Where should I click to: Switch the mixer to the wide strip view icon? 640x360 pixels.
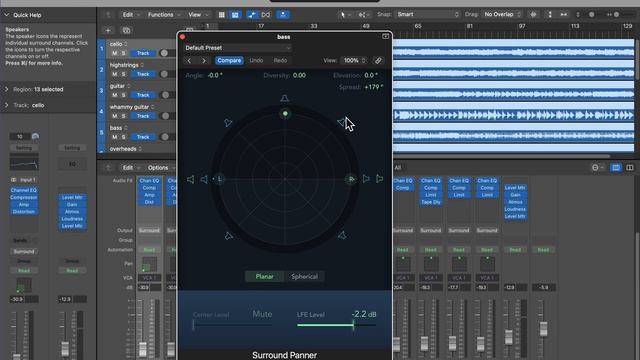click(629, 168)
